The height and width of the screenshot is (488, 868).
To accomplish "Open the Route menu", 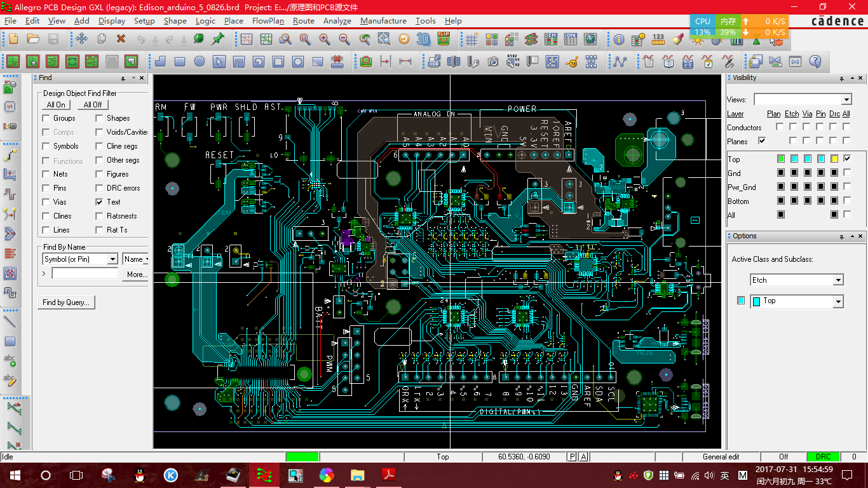I will pos(304,20).
